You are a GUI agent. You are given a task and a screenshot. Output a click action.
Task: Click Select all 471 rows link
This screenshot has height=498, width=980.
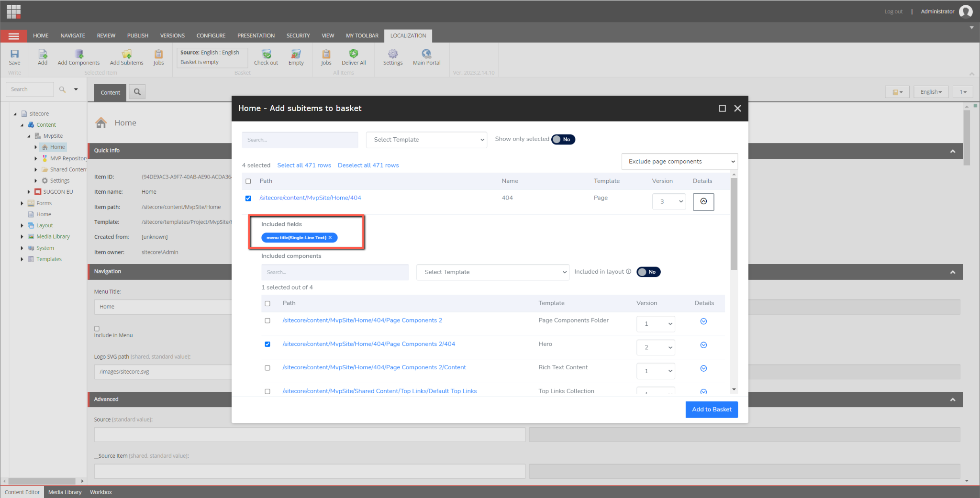pyautogui.click(x=304, y=166)
